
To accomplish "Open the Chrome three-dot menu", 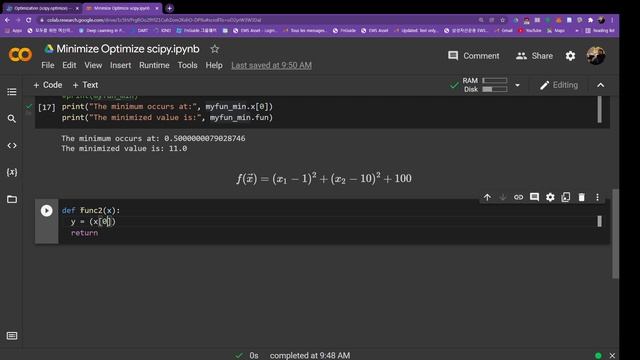I will pyautogui.click(x=612, y=20).
